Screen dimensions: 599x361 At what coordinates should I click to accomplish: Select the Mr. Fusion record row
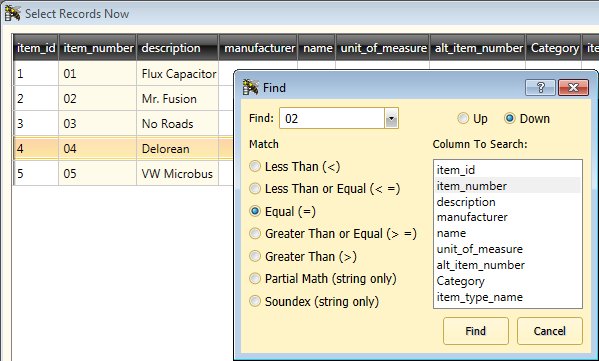(x=123, y=99)
